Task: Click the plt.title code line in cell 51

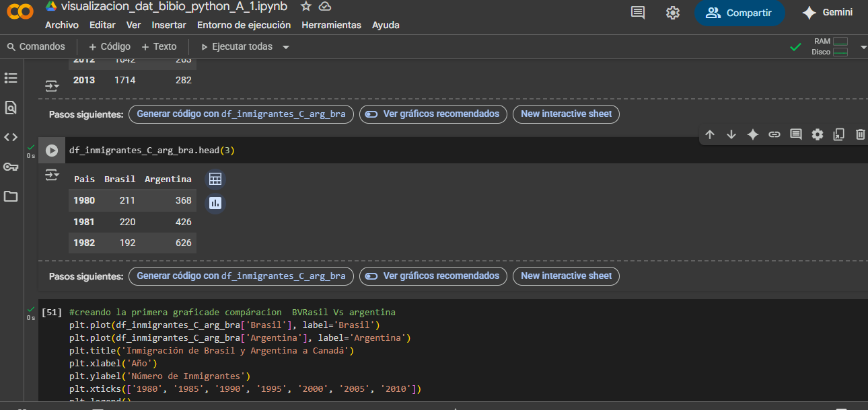Action: (211, 350)
